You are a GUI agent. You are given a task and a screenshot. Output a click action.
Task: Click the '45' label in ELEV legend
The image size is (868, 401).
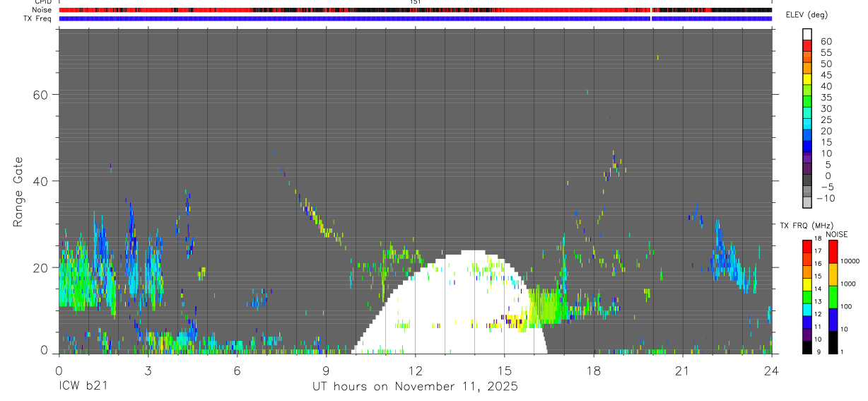pos(826,75)
